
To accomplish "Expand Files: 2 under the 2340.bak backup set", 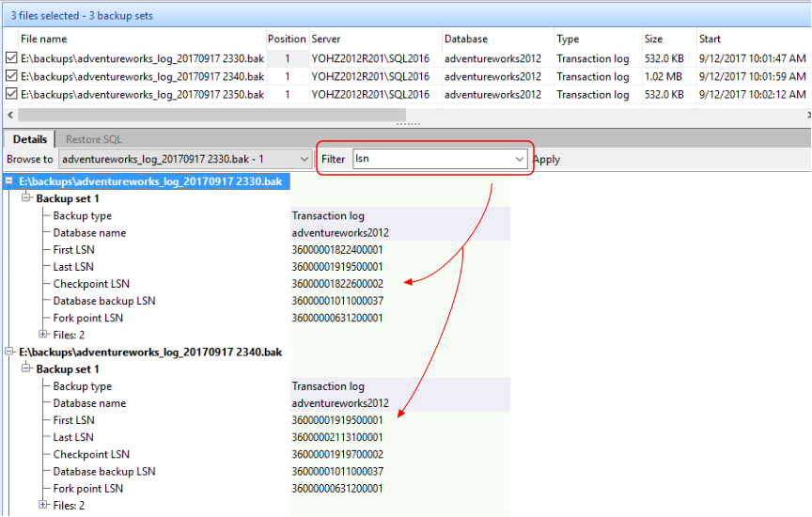I will (43, 505).
